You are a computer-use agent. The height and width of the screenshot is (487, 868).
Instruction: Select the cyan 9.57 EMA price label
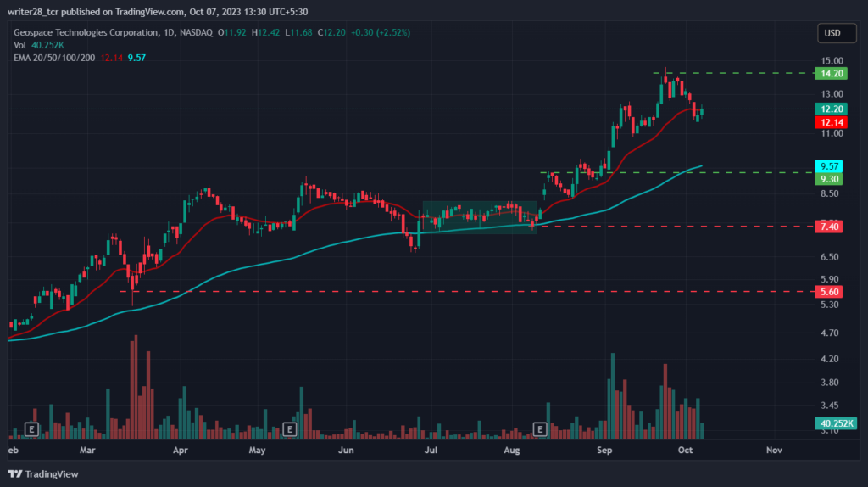coord(829,166)
